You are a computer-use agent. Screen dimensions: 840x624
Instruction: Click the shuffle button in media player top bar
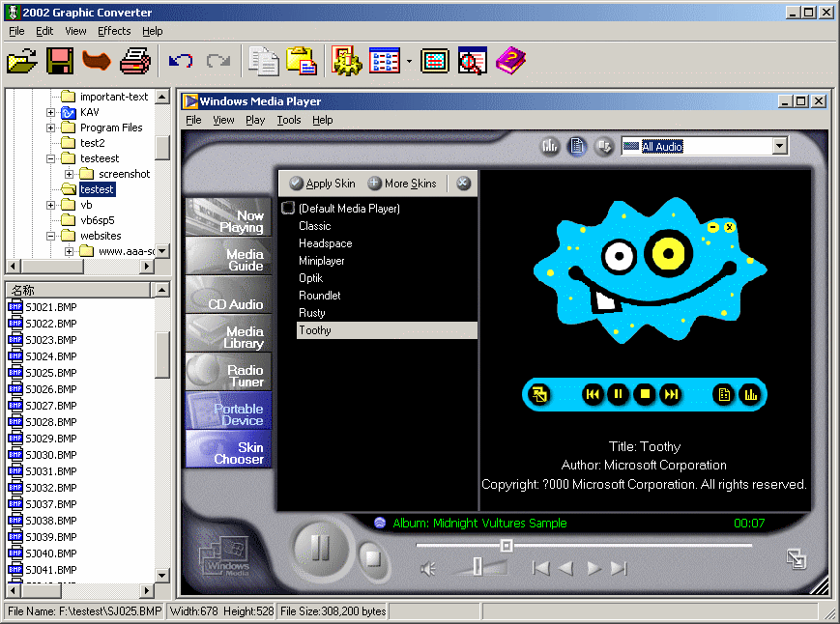[604, 146]
